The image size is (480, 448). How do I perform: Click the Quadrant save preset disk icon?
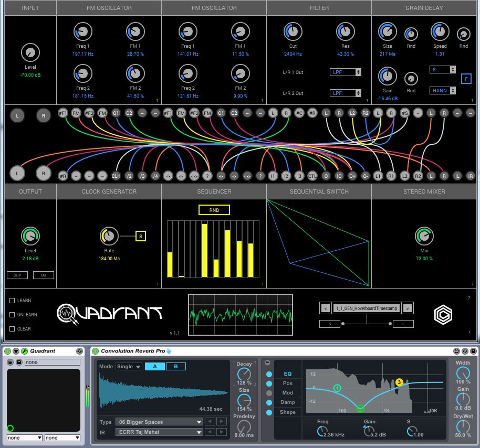click(x=19, y=362)
